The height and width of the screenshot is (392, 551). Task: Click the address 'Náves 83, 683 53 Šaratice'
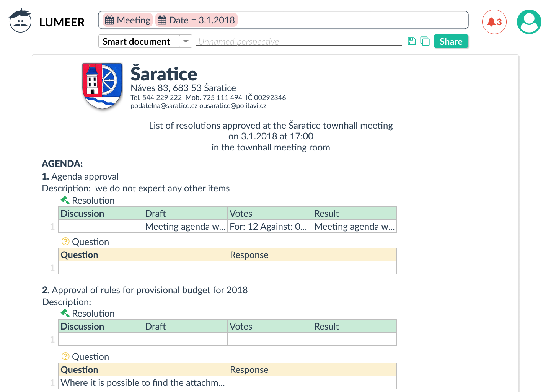(183, 88)
